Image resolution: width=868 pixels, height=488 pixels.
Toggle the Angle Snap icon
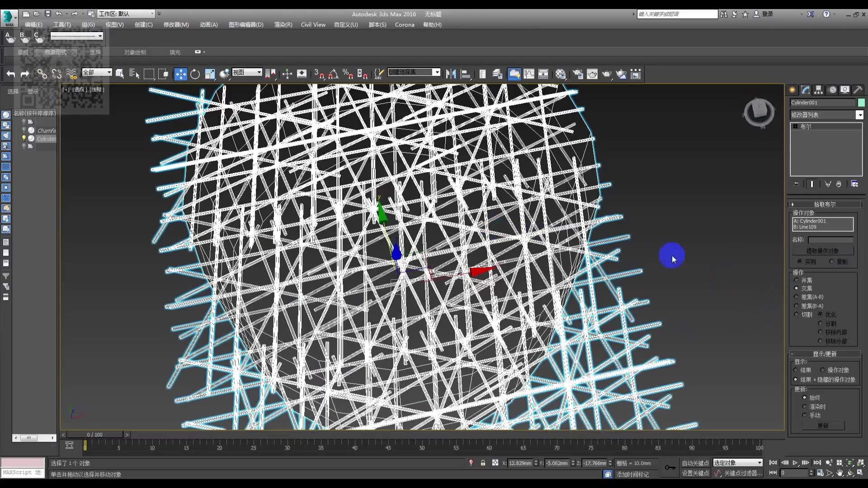[334, 74]
